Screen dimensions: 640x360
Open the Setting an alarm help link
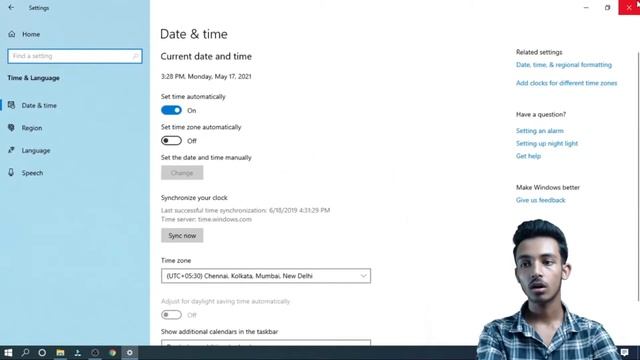(540, 131)
